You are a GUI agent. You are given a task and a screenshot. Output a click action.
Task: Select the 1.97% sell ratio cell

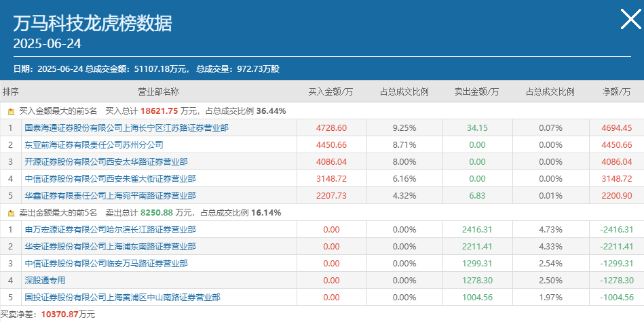(x=551, y=298)
